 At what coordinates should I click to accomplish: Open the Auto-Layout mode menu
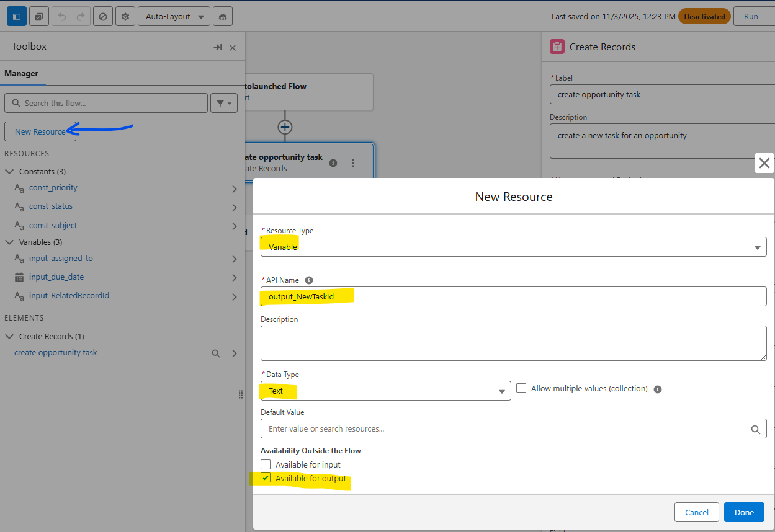tap(174, 17)
